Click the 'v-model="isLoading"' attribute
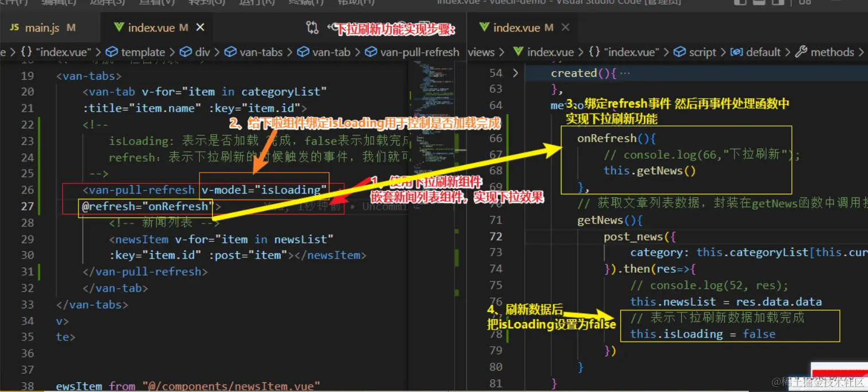Screen dimensions: 868x392 click(x=264, y=190)
